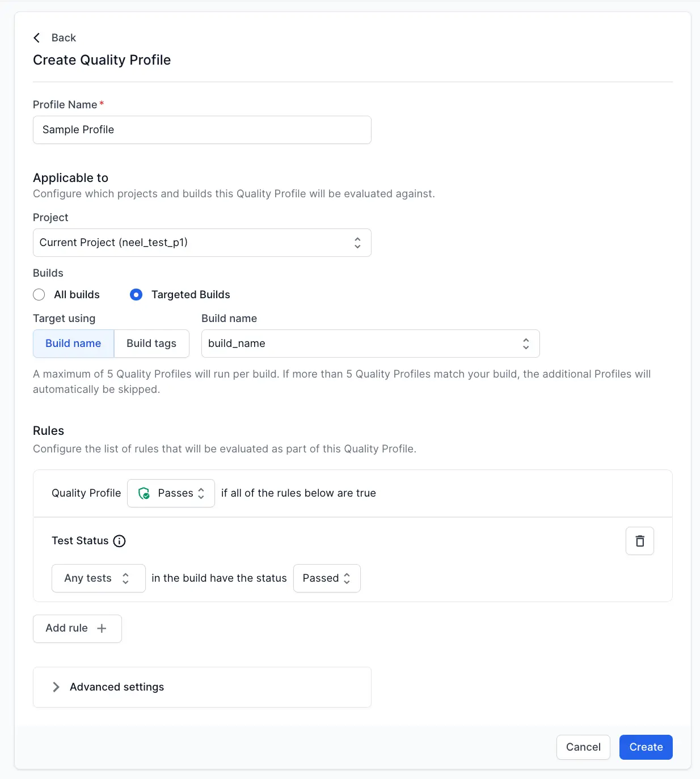
Task: Click the Back arrow icon
Action: 37,38
